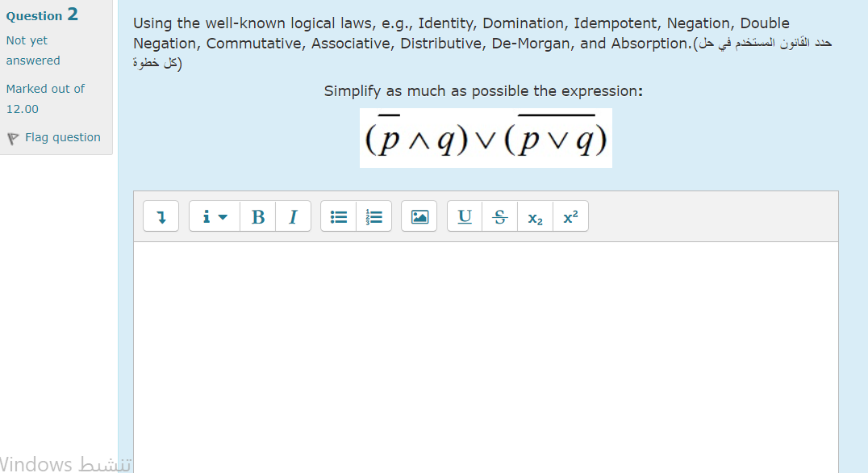
Task: Toggle strikethrough formatting
Action: coord(499,216)
